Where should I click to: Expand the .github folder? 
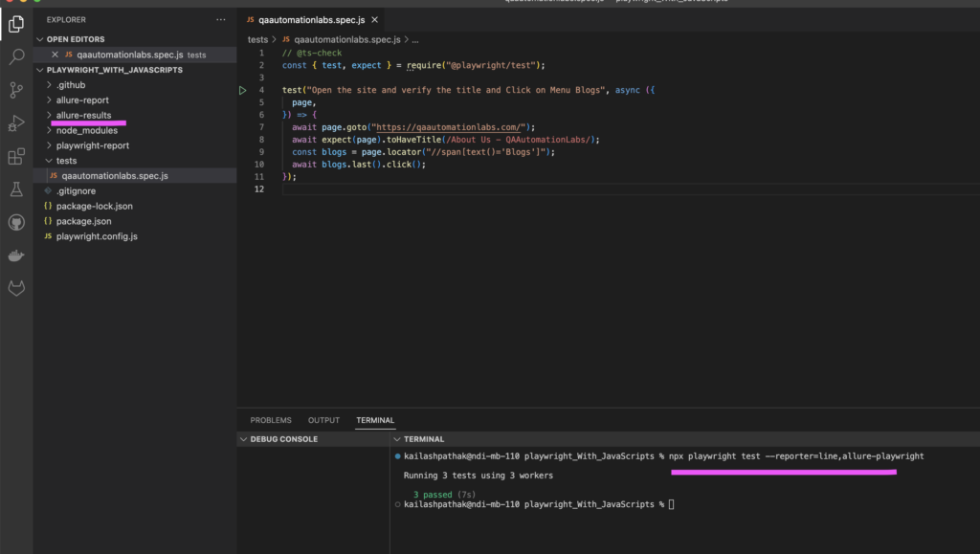point(49,85)
